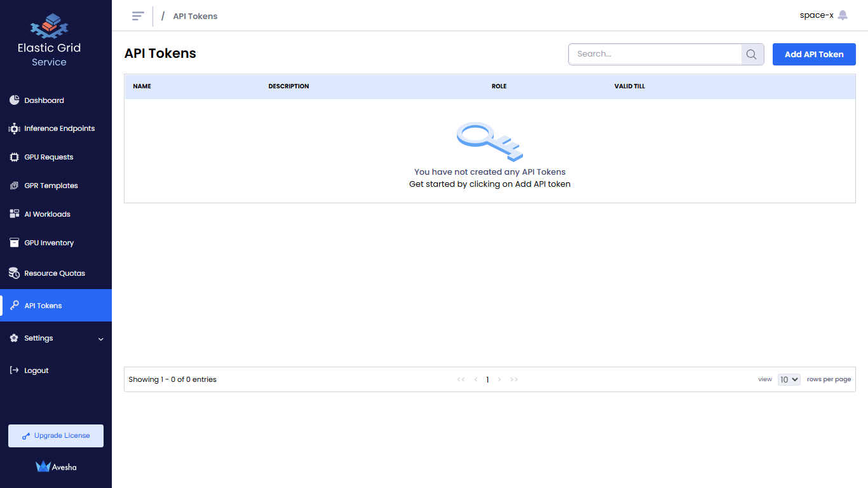The height and width of the screenshot is (488, 868).
Task: Focus the Search input field
Action: [654, 55]
